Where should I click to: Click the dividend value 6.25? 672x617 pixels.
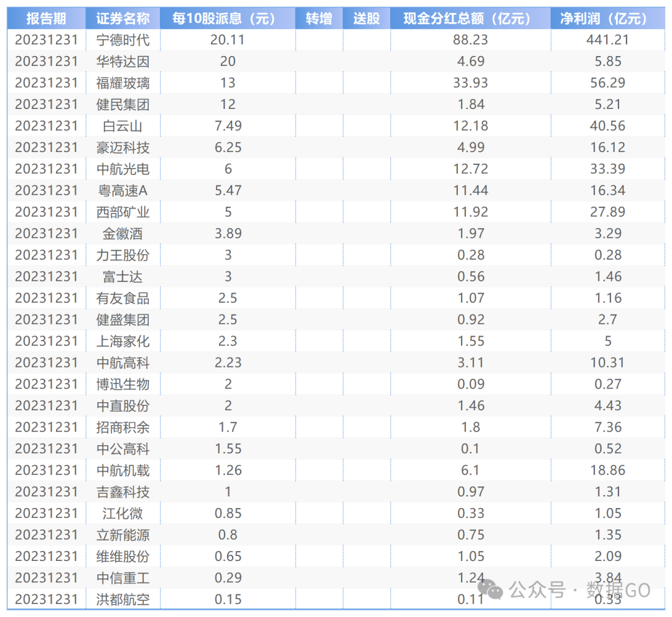pyautogui.click(x=228, y=148)
